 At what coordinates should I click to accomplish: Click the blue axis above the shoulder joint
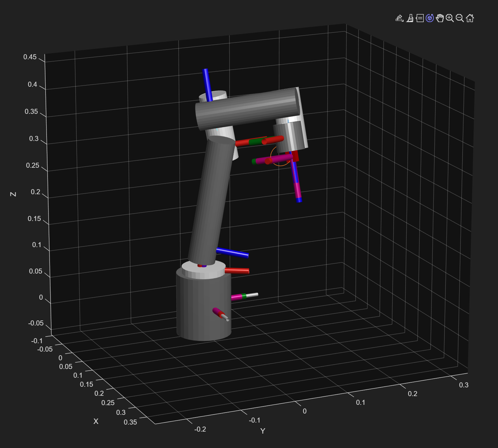click(207, 85)
